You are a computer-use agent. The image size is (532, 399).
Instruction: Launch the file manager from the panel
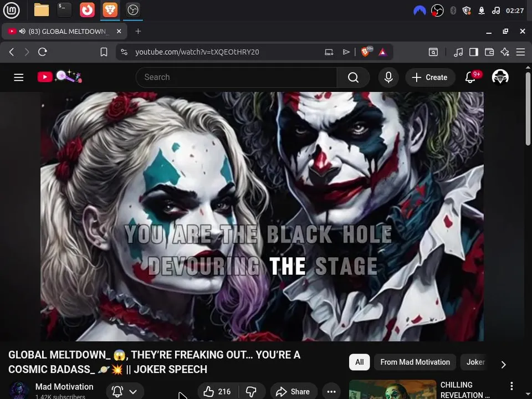[x=42, y=10]
